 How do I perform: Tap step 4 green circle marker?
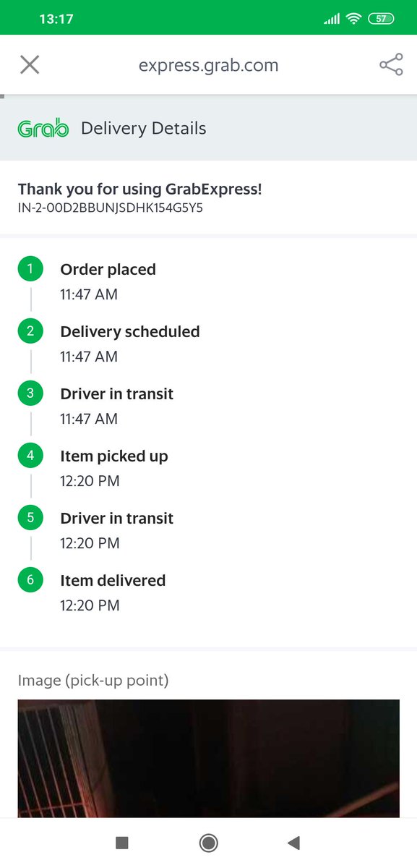tap(30, 456)
